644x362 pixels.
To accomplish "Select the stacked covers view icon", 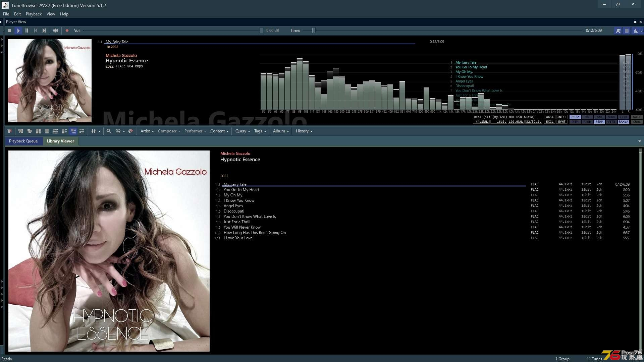I will click(30, 131).
